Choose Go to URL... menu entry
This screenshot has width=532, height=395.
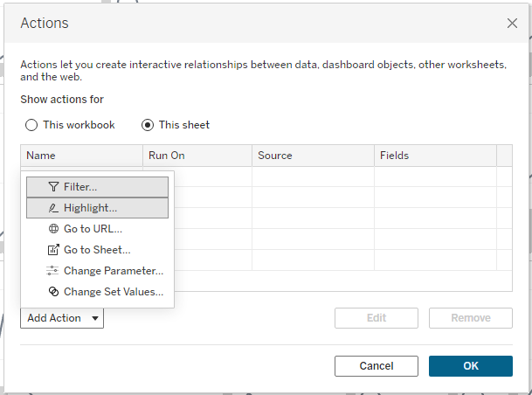[97, 229]
